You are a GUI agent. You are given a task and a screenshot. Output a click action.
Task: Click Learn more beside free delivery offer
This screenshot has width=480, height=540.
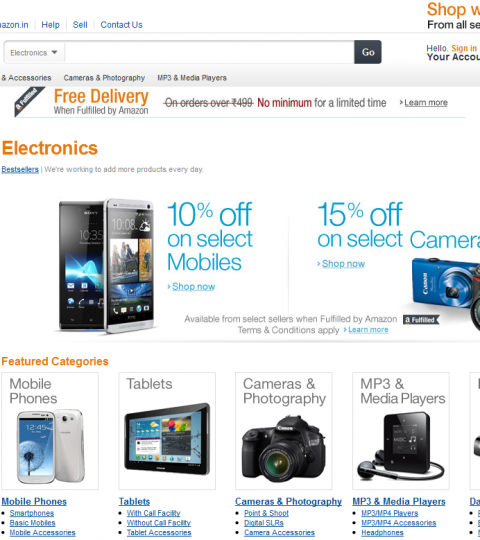[x=426, y=103]
